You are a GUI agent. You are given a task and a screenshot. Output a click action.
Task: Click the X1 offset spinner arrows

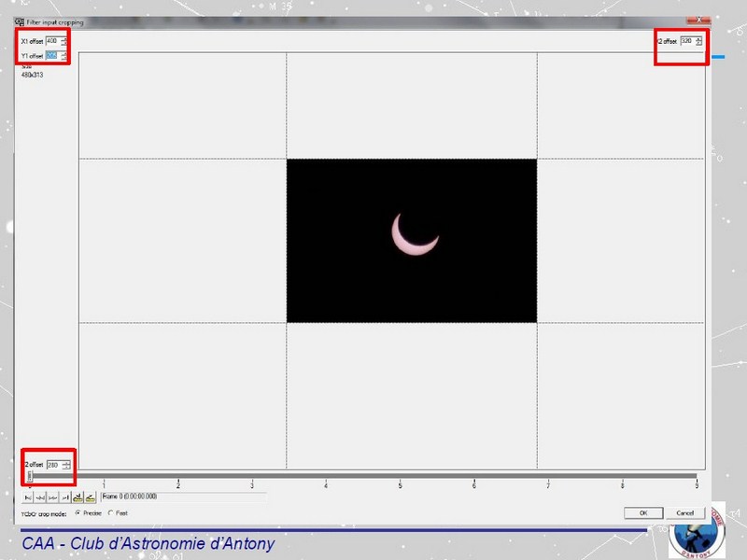tap(64, 41)
